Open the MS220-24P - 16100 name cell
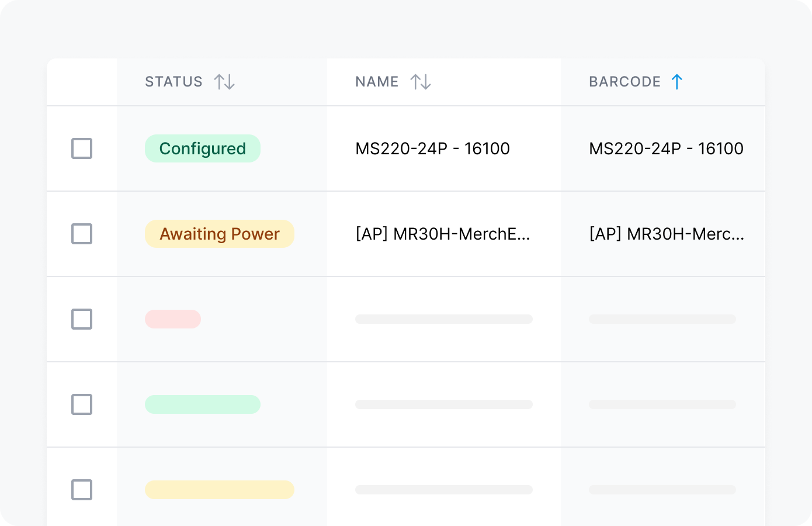812x526 pixels. pos(432,148)
